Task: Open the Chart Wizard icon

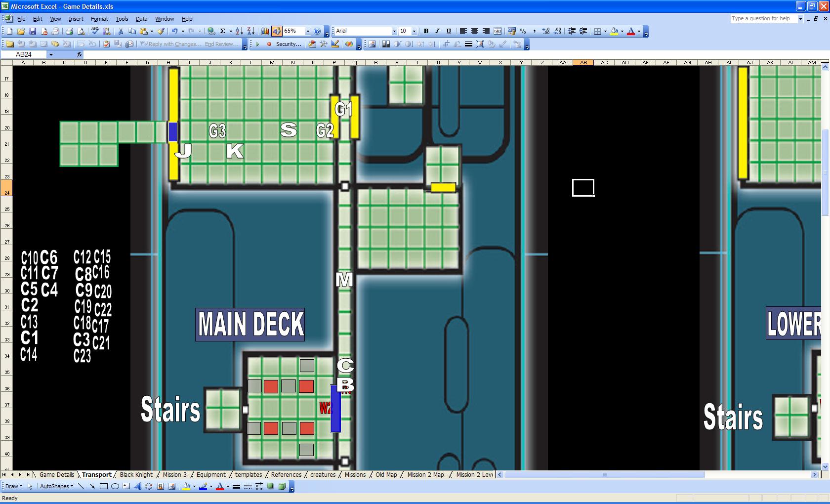Action: (265, 31)
